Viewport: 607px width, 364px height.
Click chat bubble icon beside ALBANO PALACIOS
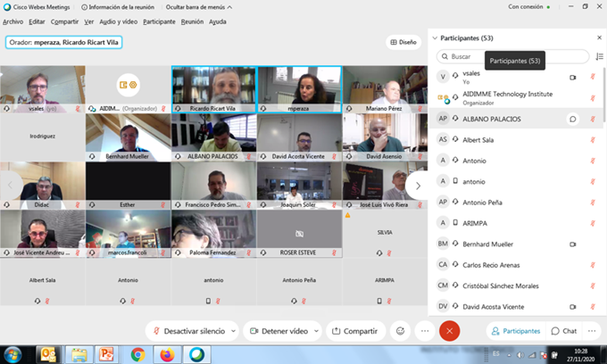click(572, 119)
